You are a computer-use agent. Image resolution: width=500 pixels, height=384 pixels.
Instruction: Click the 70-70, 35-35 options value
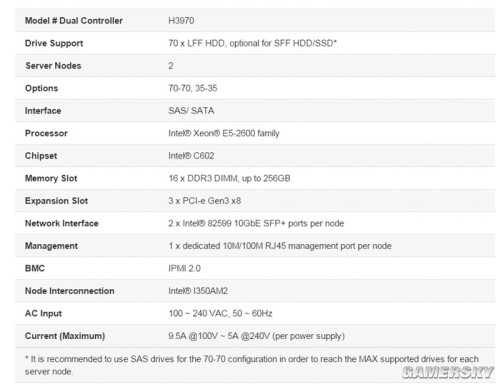[193, 88]
